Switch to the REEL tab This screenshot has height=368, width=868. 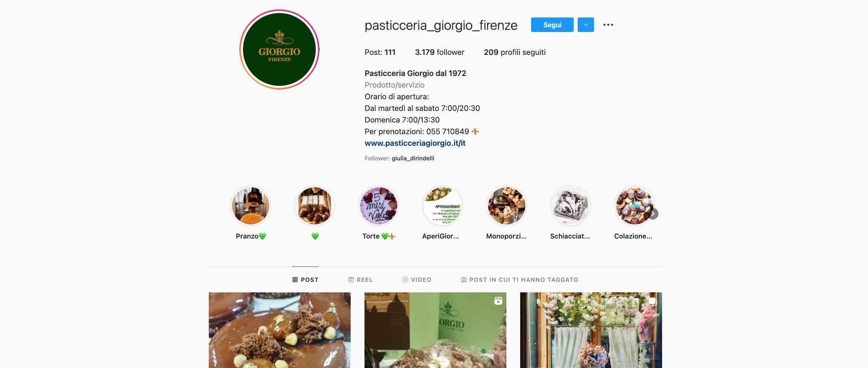click(361, 280)
